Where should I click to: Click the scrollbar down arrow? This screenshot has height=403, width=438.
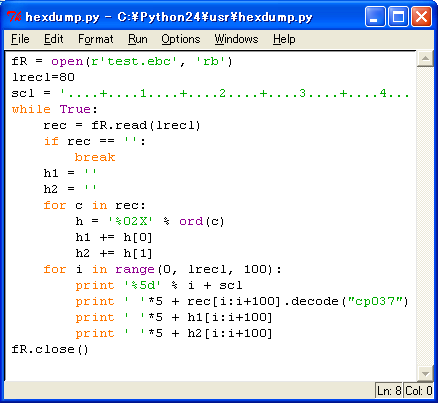425,373
